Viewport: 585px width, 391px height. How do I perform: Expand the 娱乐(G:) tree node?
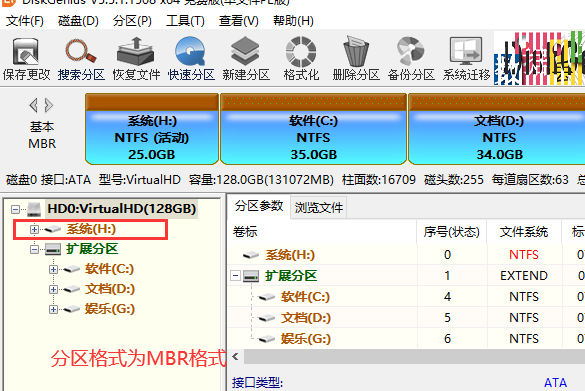[53, 309]
